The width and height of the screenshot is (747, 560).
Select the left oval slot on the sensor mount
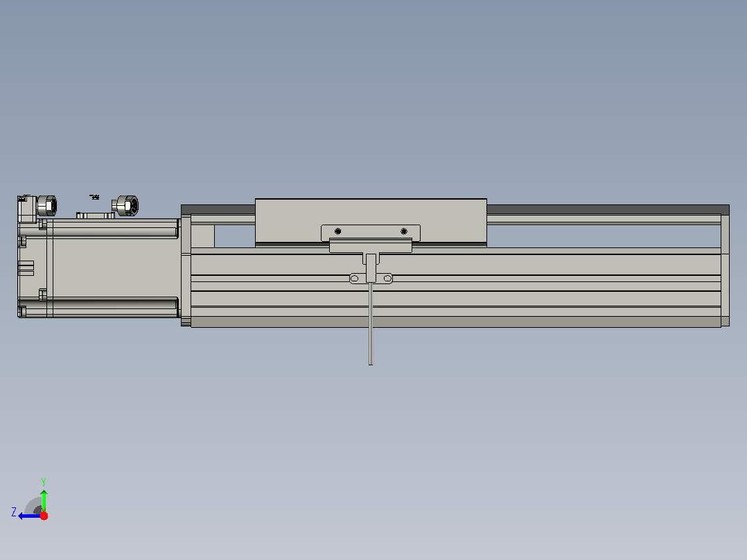(x=355, y=279)
